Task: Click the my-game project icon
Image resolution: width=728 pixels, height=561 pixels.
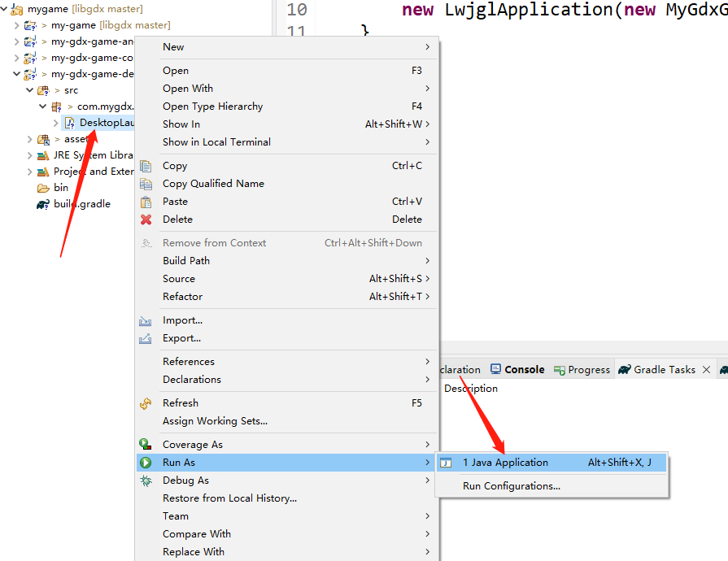Action: pyautogui.click(x=30, y=25)
